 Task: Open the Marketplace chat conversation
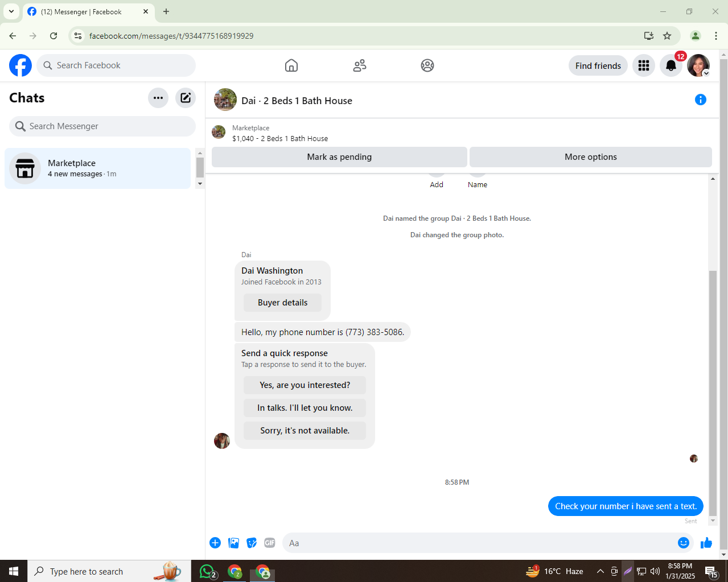coord(97,168)
